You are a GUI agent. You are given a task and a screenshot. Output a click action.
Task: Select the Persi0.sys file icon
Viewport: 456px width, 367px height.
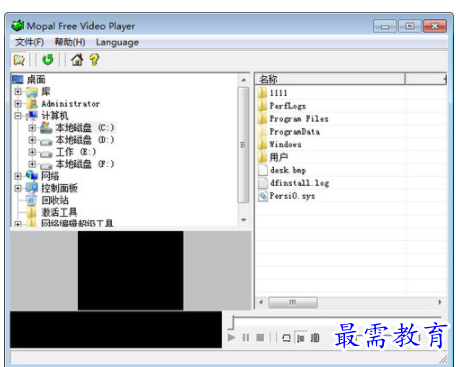coord(263,196)
